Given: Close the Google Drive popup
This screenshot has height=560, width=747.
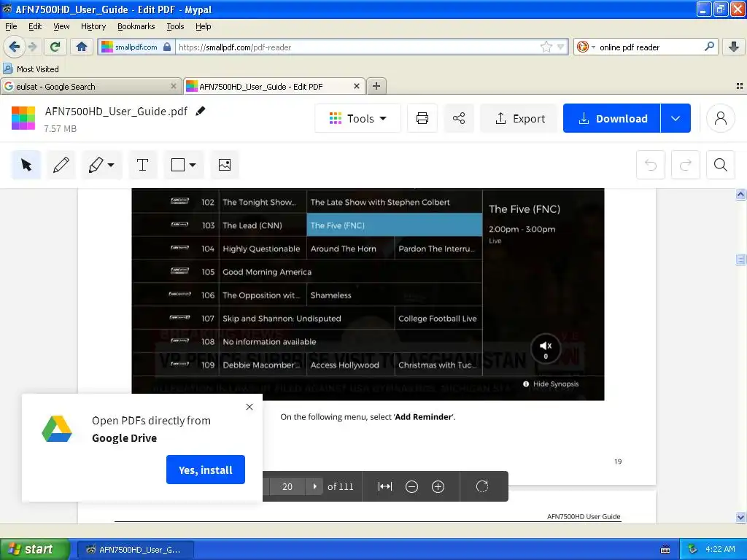Looking at the screenshot, I should coord(249,407).
